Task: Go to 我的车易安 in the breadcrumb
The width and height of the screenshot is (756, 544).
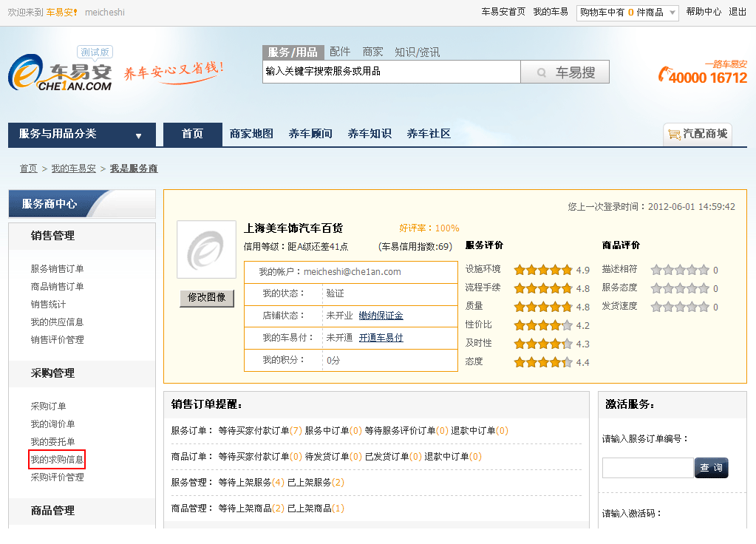Action: 74,169
